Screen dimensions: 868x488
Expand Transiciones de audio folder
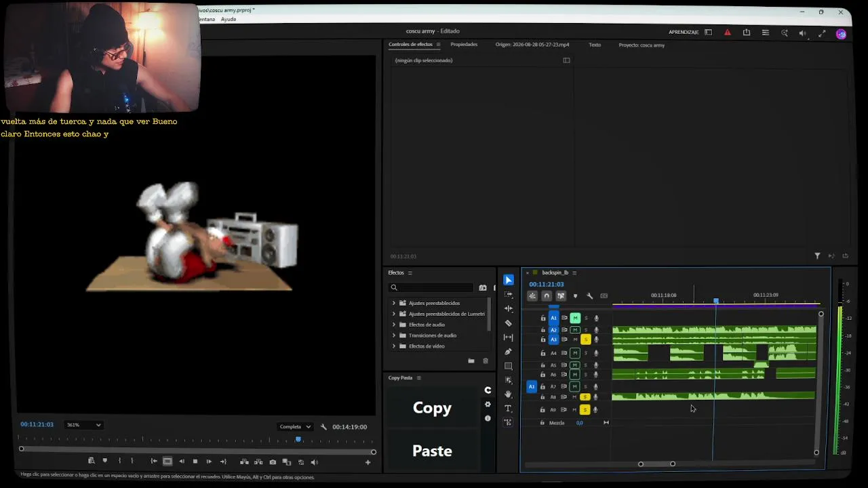click(x=394, y=335)
